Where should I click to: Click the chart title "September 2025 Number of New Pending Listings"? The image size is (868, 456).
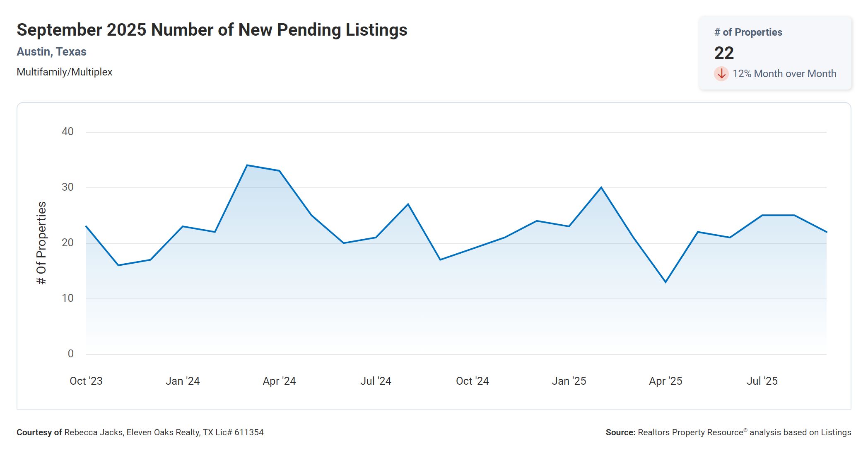click(212, 30)
